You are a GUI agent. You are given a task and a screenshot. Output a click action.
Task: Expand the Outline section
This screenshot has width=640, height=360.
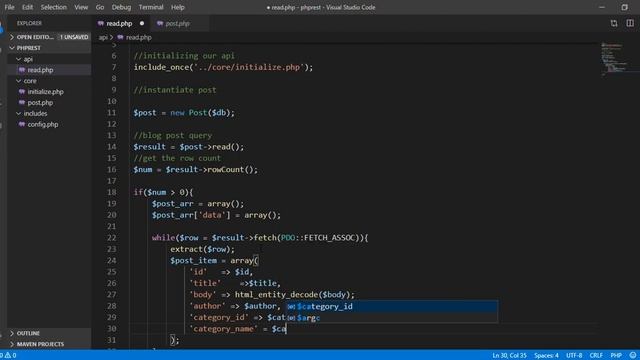[49, 333]
